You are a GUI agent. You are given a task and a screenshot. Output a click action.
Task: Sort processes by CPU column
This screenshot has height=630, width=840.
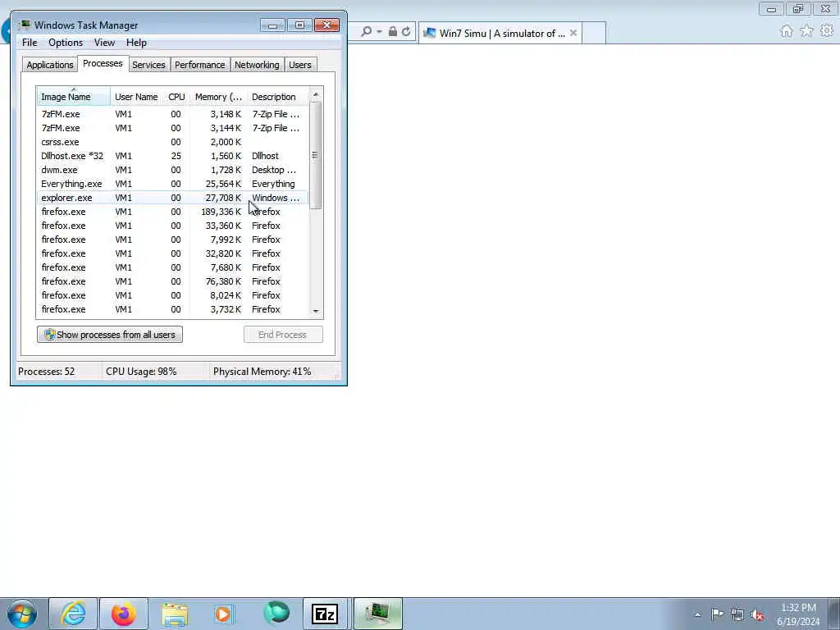(x=176, y=97)
